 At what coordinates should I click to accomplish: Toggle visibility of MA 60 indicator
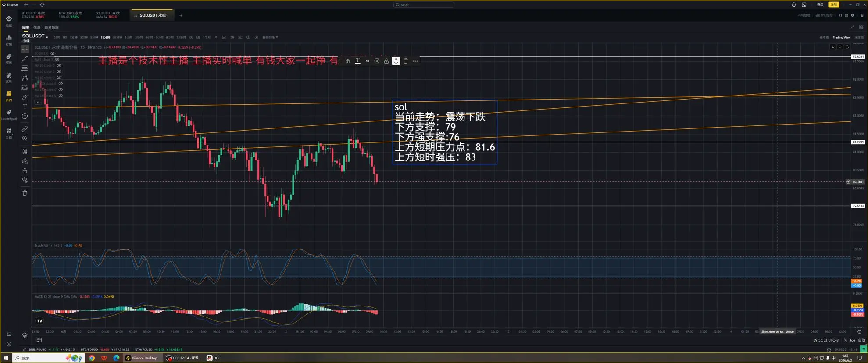pos(59,78)
